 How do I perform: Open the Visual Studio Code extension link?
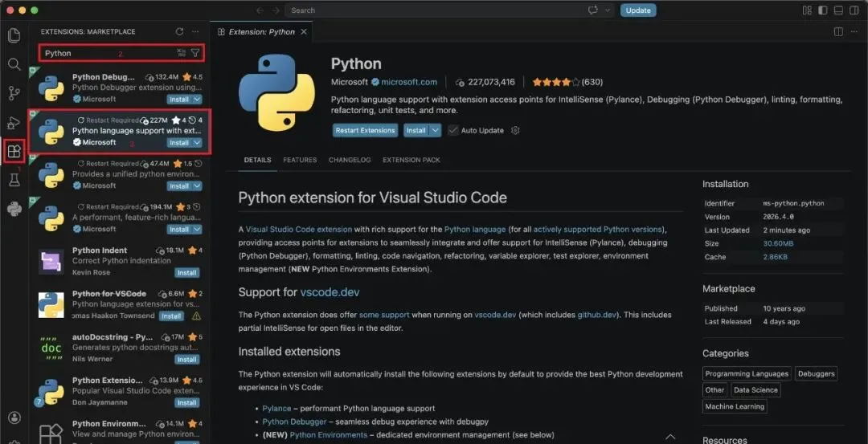(298, 229)
